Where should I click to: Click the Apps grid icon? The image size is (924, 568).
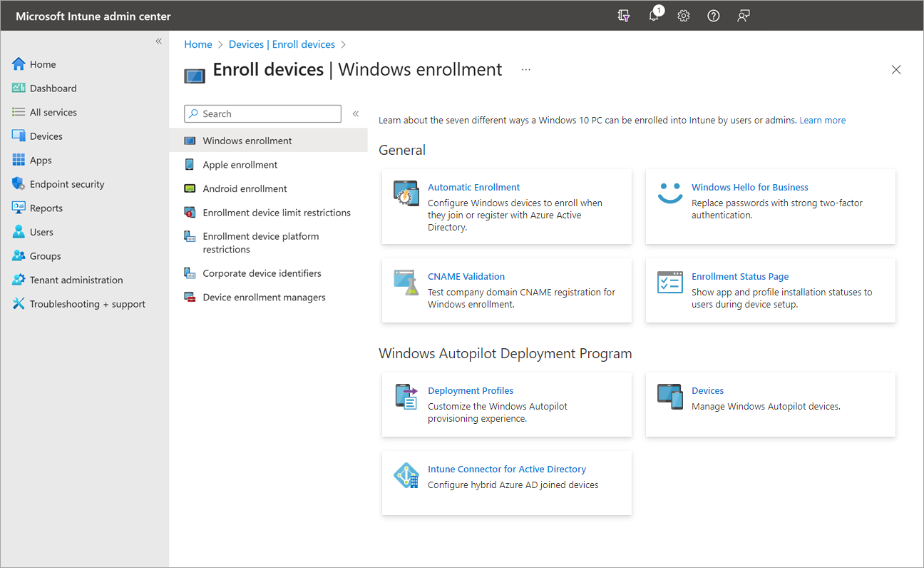click(x=19, y=161)
